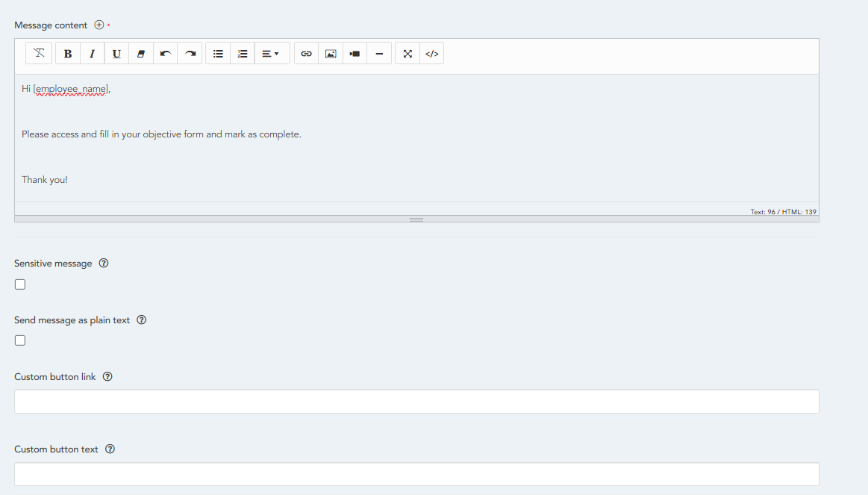Undo the last edit
The height and width of the screenshot is (495, 868).
(x=166, y=54)
